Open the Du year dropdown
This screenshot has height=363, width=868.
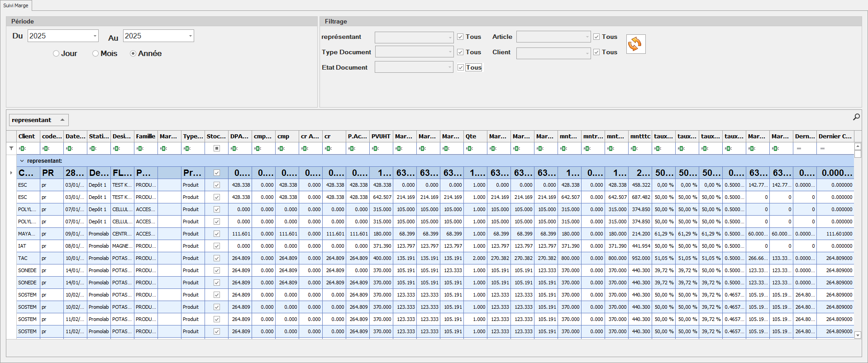tap(95, 36)
